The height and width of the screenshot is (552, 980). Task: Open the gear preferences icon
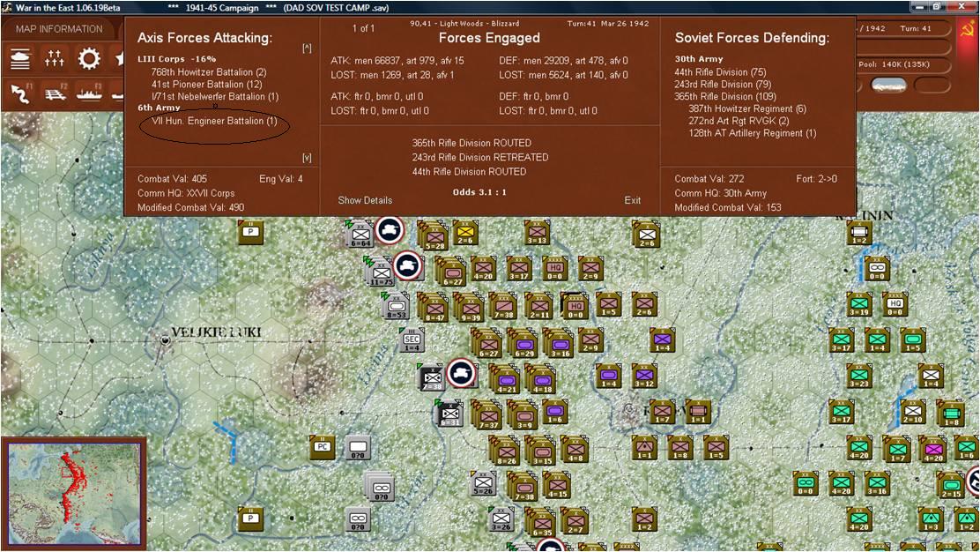coord(89,59)
